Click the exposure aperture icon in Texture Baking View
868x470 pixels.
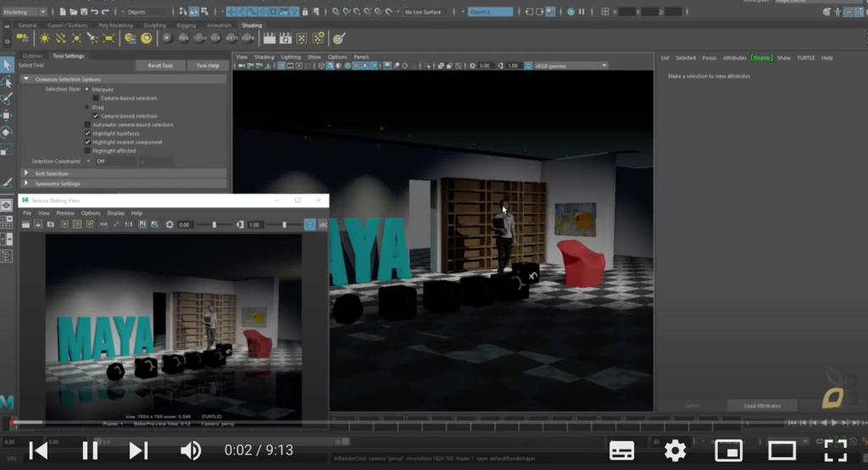click(x=170, y=224)
